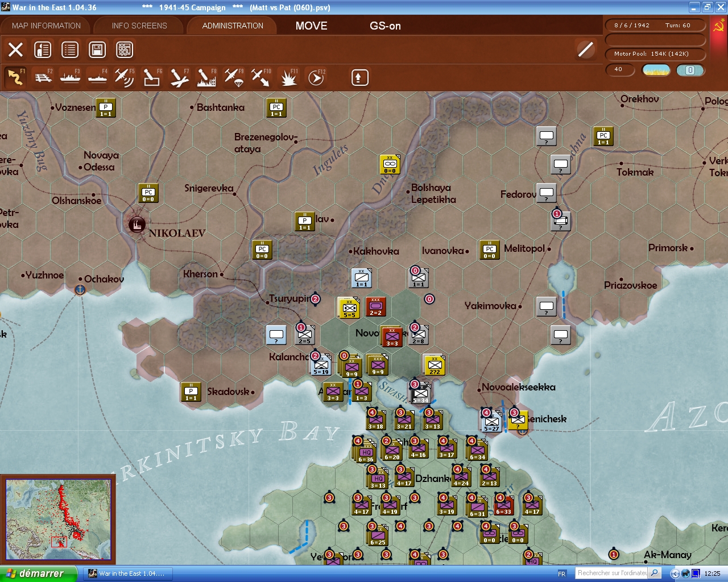Image resolution: width=728 pixels, height=582 pixels.
Task: Activate the F10 air transfer mode
Action: (261, 77)
